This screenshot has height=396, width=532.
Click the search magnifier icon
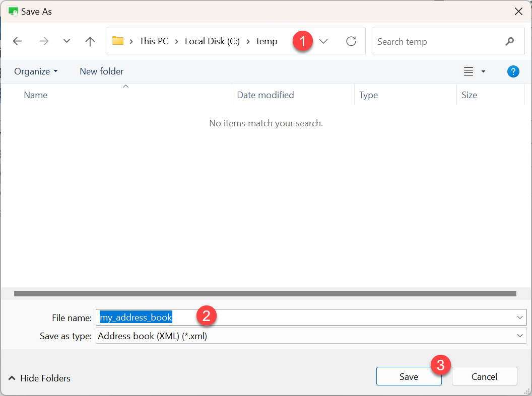click(510, 41)
